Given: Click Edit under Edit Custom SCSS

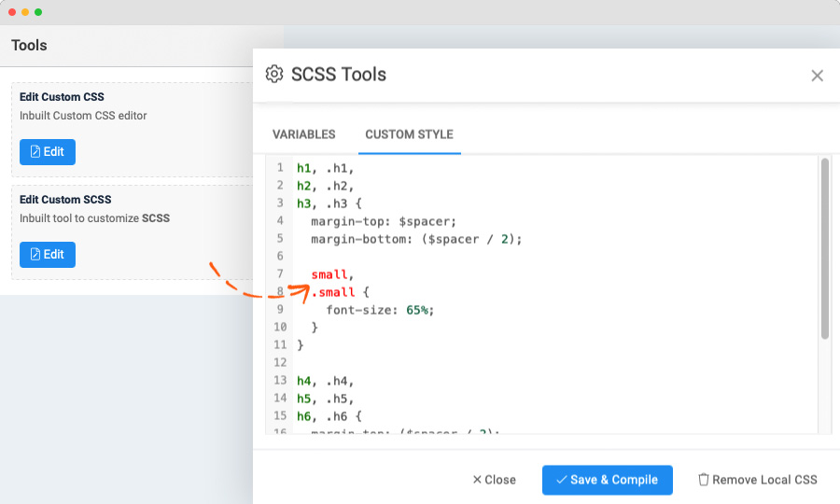Looking at the screenshot, I should [48, 255].
